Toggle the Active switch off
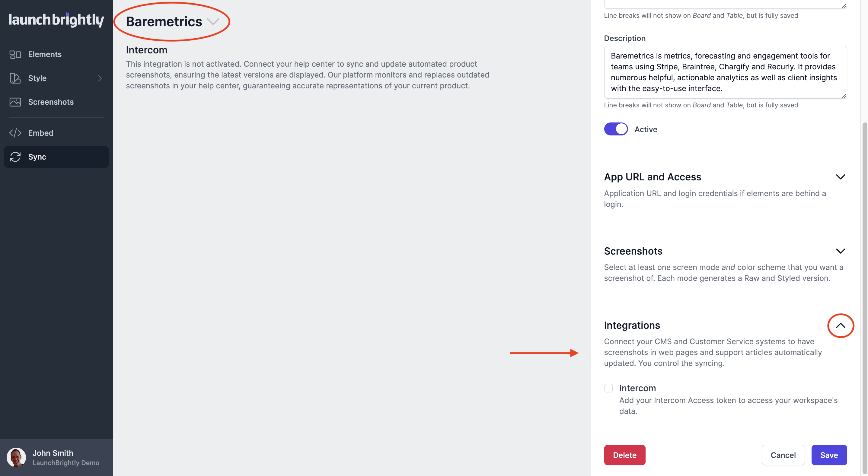 coord(616,129)
